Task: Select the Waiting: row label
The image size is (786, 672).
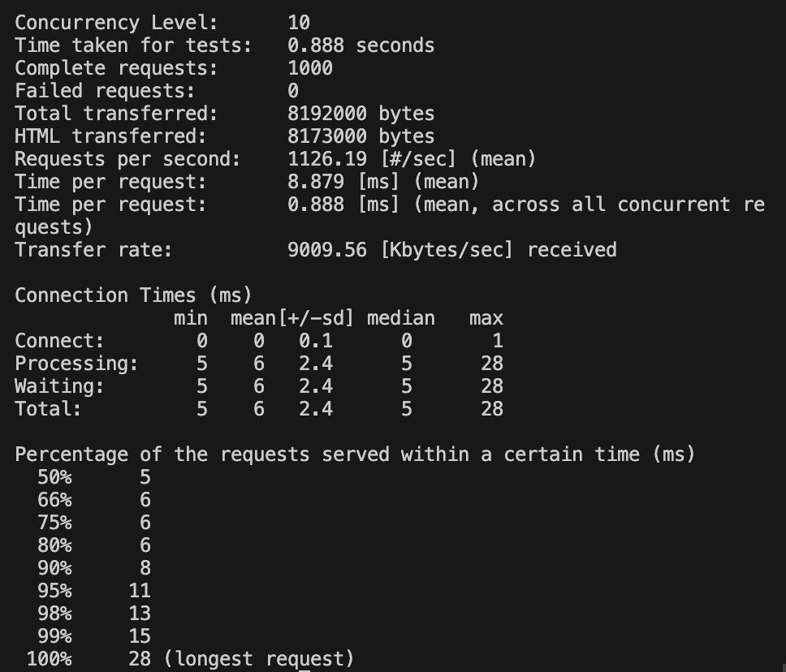Action: (59, 386)
